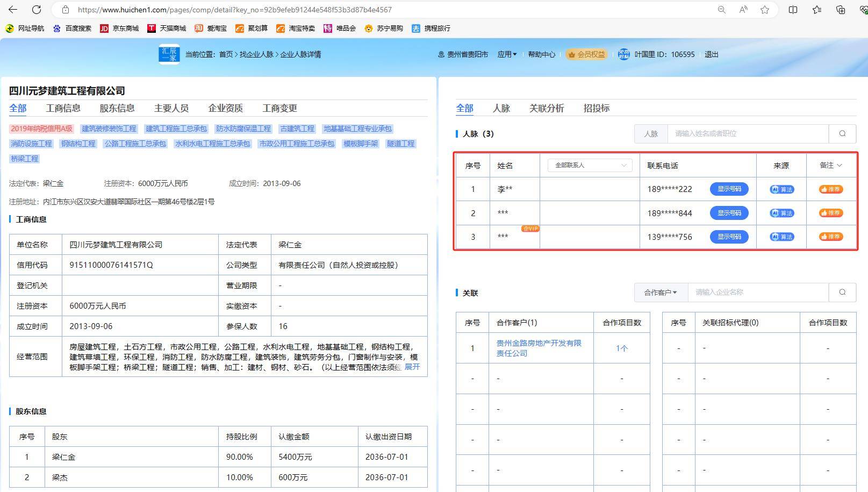
Task: Open 天猫商城 bookmark
Action: coord(167,28)
